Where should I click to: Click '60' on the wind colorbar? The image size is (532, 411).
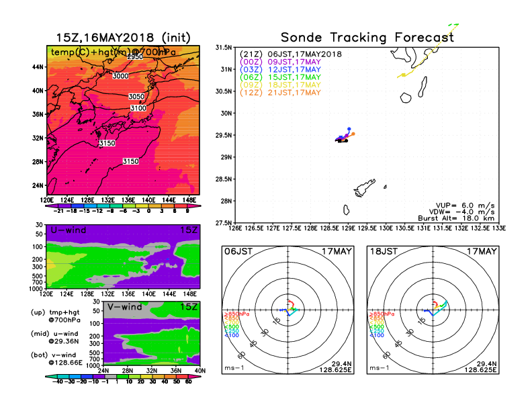pos(189,382)
